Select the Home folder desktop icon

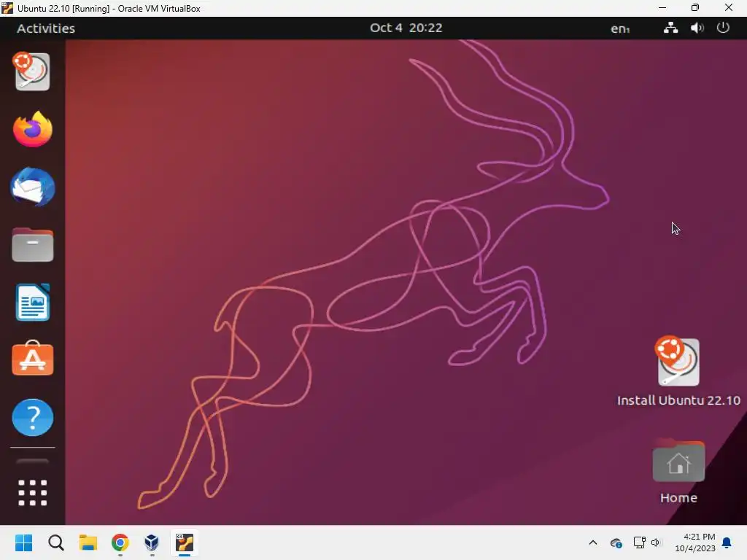point(678,462)
